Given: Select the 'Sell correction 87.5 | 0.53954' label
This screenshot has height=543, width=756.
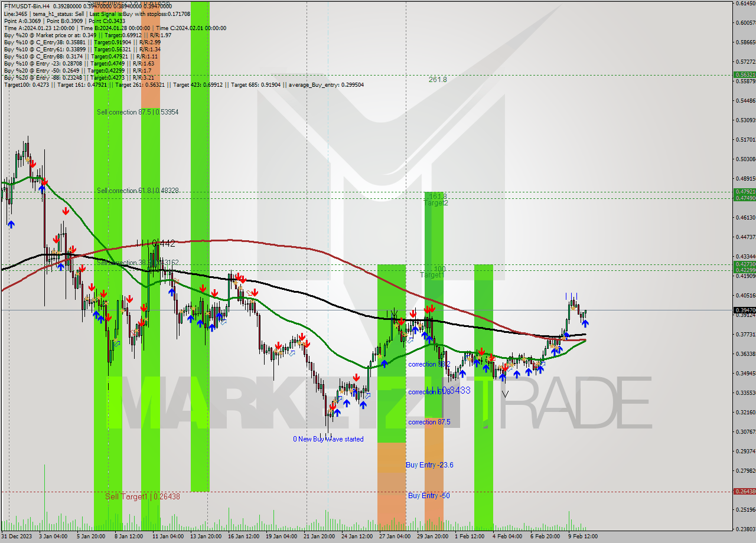Looking at the screenshot, I should [x=138, y=112].
